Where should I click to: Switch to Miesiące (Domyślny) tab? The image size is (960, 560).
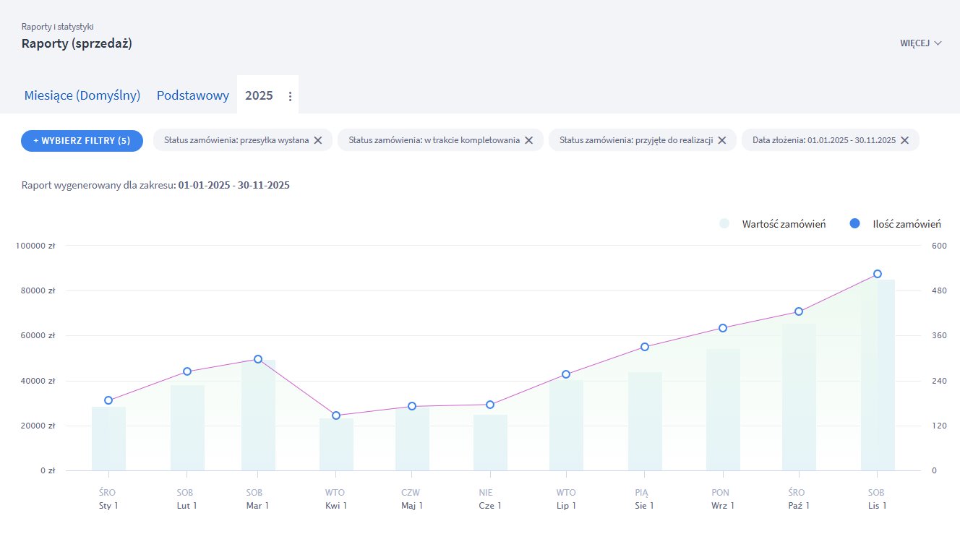click(82, 95)
